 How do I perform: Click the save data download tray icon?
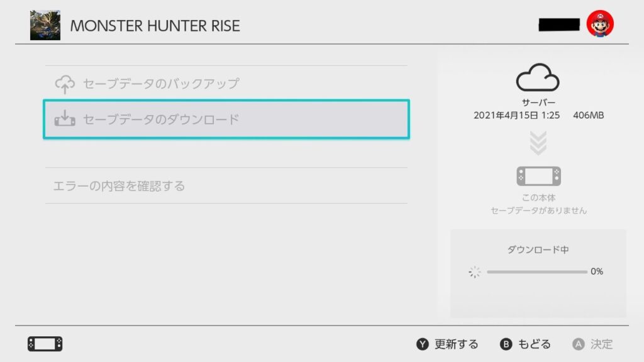tap(65, 118)
